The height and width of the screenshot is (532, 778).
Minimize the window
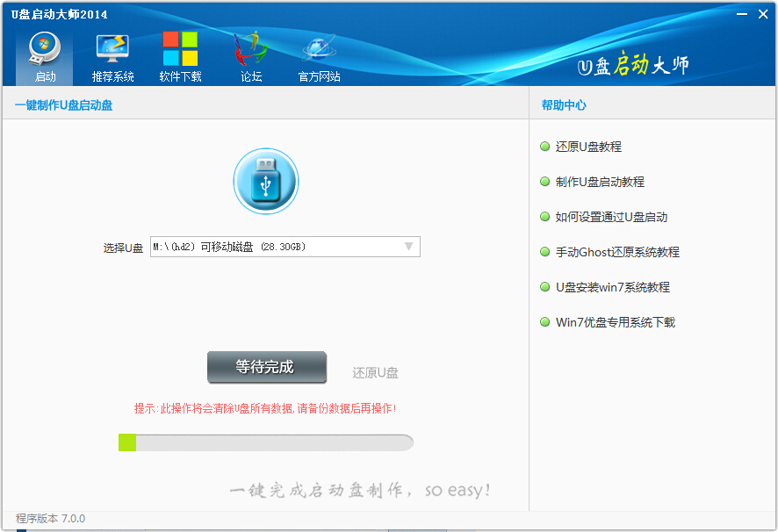pyautogui.click(x=742, y=14)
